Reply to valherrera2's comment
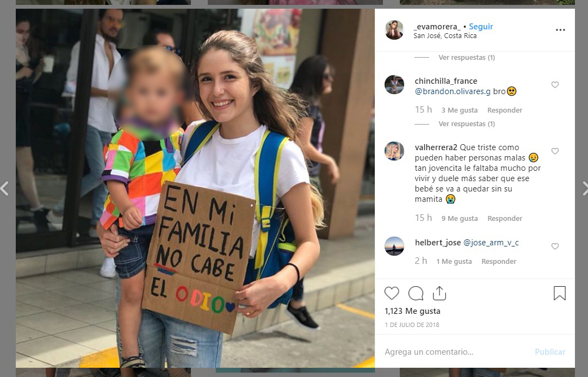The image size is (588, 377). coord(505,218)
